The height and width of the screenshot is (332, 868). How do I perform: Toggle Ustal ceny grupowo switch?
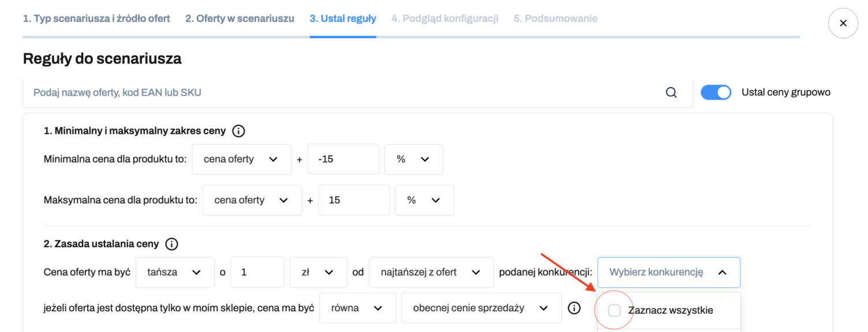pos(716,92)
